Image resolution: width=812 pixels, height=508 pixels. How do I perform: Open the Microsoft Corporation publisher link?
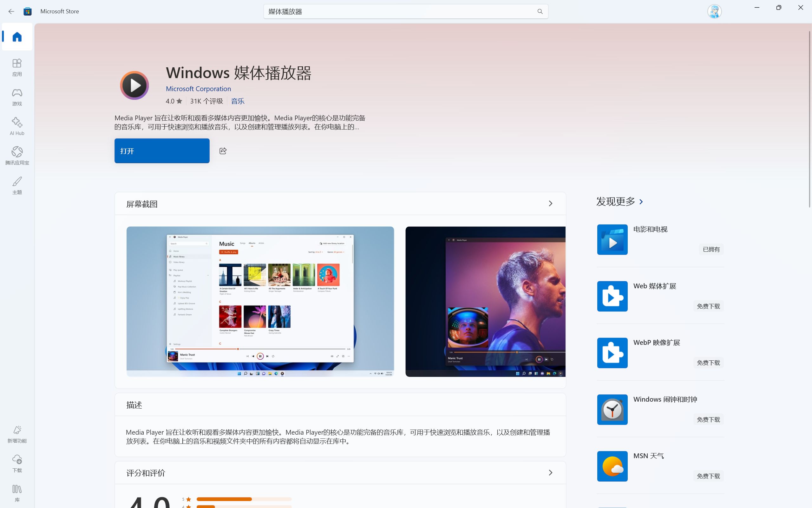(x=198, y=89)
